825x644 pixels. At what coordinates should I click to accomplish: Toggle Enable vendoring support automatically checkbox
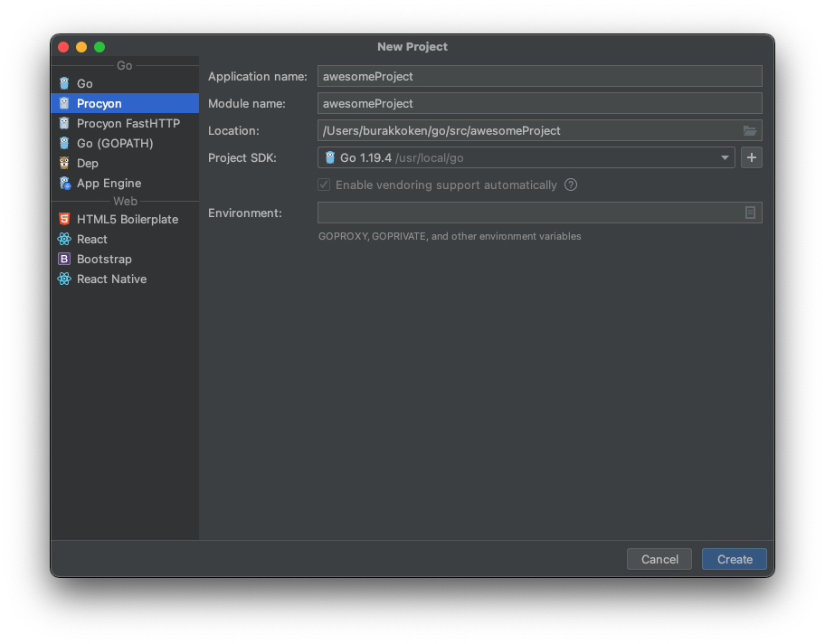(x=324, y=185)
